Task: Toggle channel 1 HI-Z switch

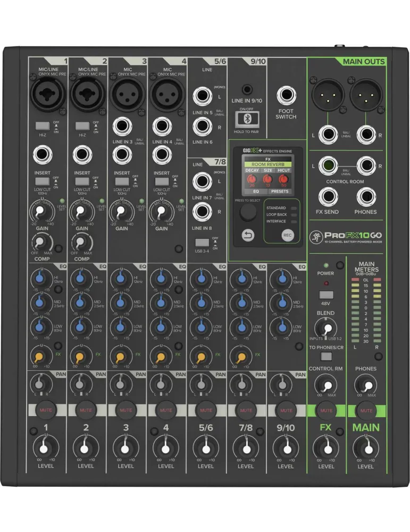Action: pyautogui.click(x=43, y=126)
